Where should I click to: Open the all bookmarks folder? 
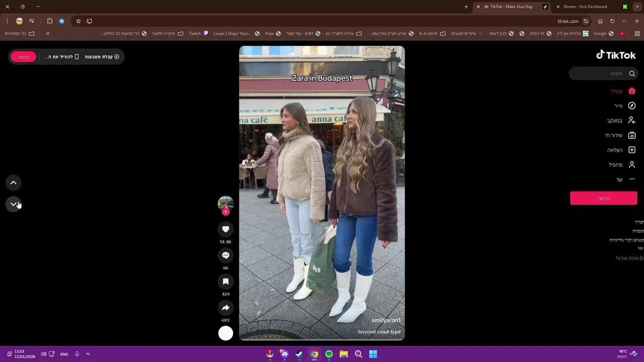point(20,34)
